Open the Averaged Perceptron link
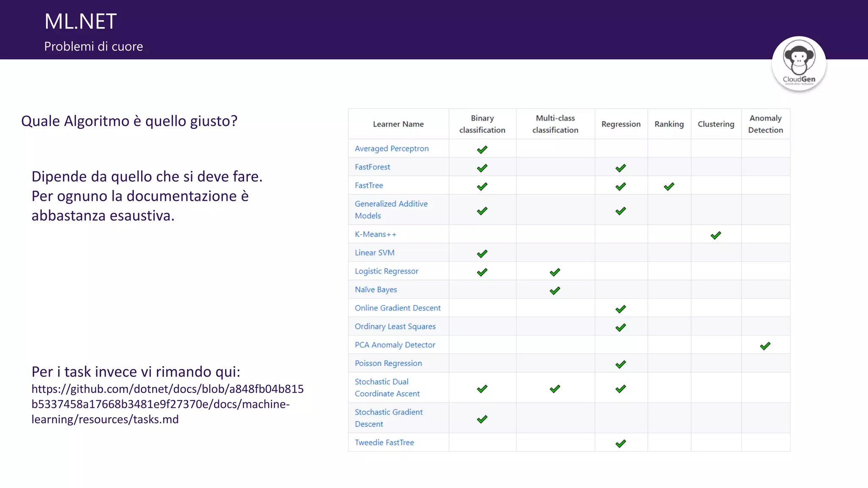 tap(392, 149)
